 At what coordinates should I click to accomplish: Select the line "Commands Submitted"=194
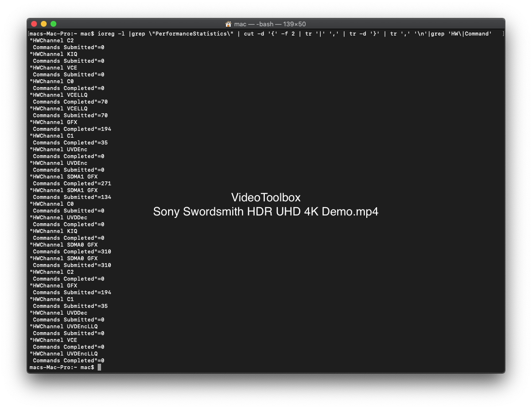tap(72, 292)
